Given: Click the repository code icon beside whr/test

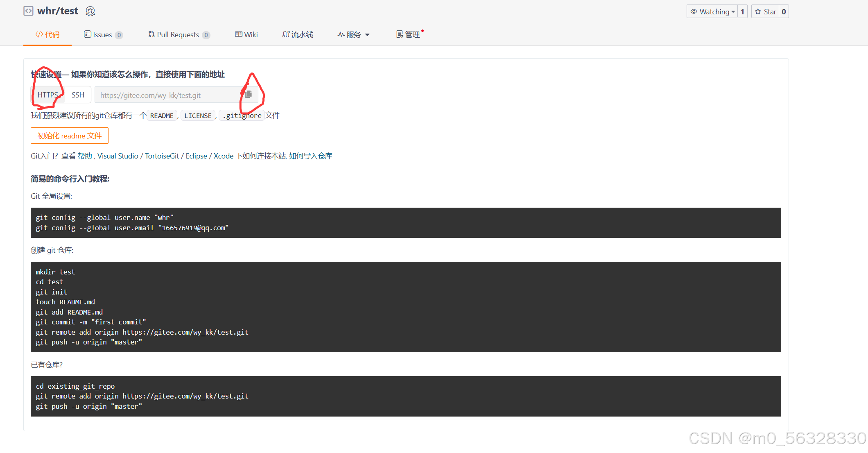Looking at the screenshot, I should (28, 11).
